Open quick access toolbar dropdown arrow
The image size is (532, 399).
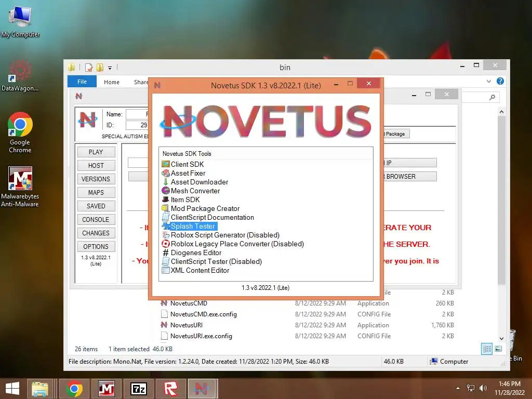110,68
